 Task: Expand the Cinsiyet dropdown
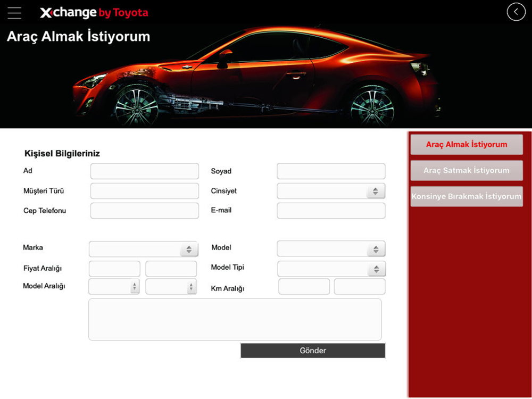(x=330, y=191)
